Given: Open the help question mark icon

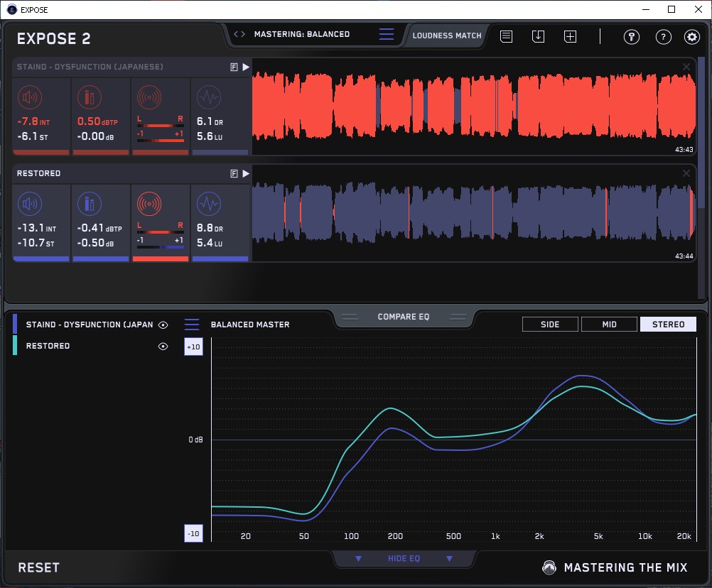Looking at the screenshot, I should point(663,37).
